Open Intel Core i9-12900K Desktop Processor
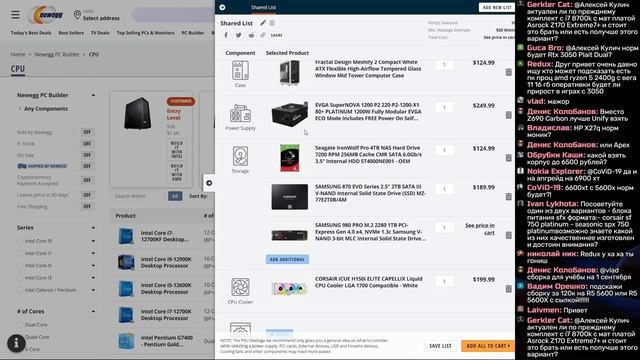Viewport: 640px width, 360px height. (x=166, y=262)
